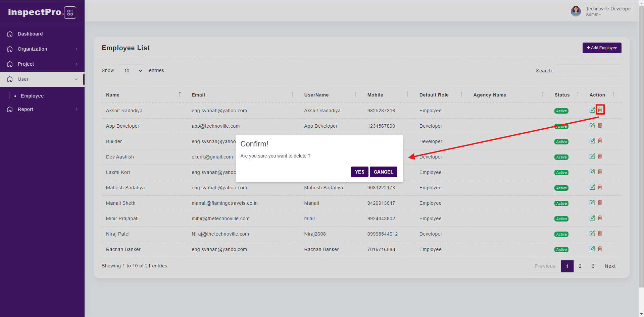This screenshot has height=317, width=644.
Task: Open the entries-per-page dropdown showing 10
Action: (x=131, y=71)
